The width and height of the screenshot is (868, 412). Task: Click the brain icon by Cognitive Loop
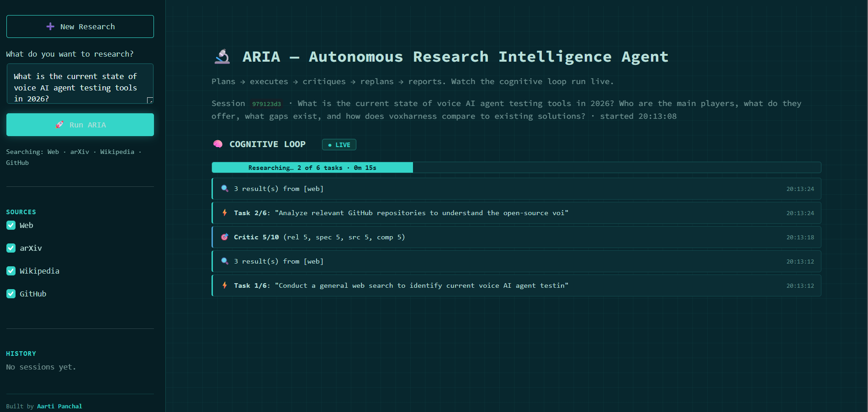click(218, 144)
